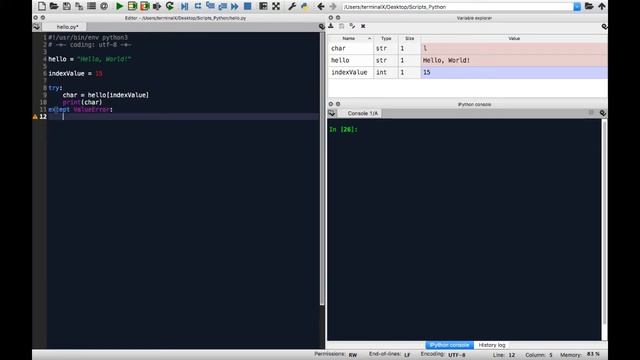Go back to the previous cursor position

(x=320, y=6)
